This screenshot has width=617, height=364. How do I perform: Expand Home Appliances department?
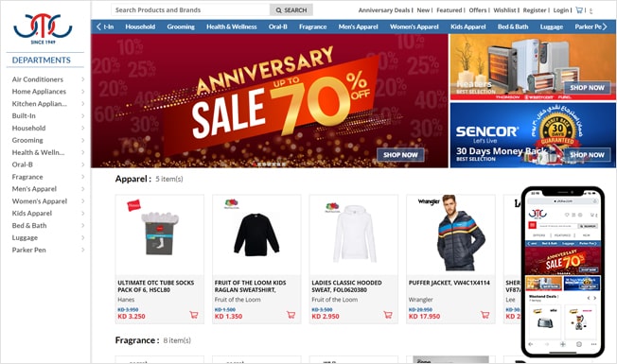[x=82, y=92]
